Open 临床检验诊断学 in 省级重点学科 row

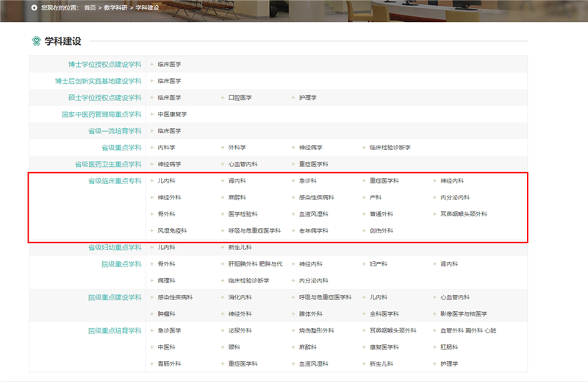click(x=390, y=148)
